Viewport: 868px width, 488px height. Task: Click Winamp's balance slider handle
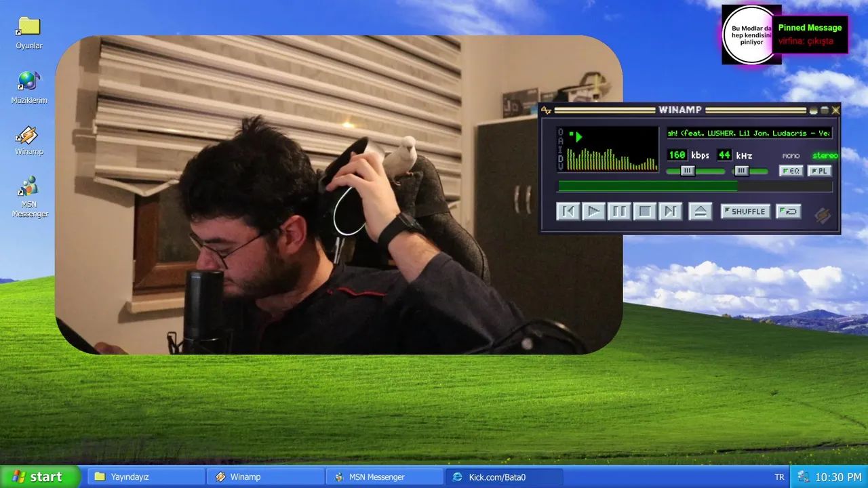point(742,171)
